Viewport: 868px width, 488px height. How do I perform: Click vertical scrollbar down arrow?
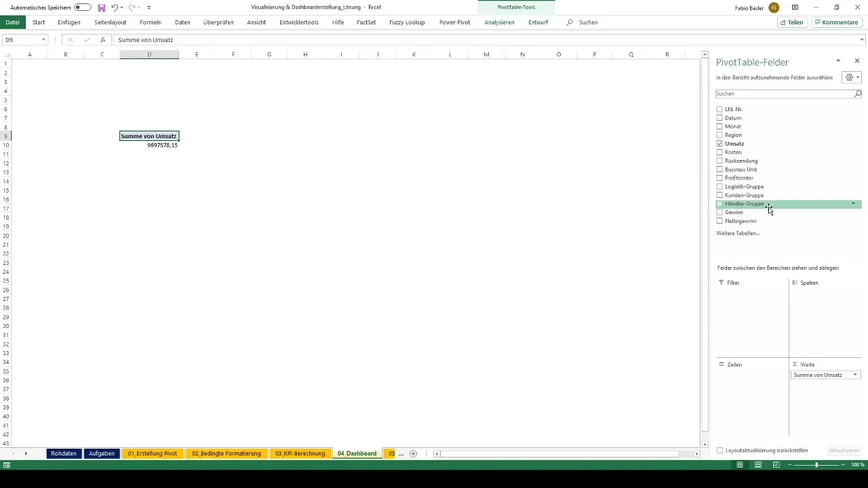[x=705, y=445]
